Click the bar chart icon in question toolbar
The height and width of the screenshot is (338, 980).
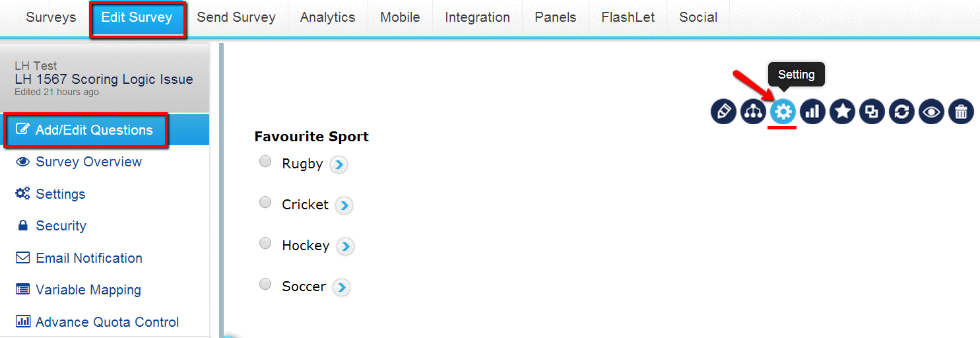click(812, 112)
